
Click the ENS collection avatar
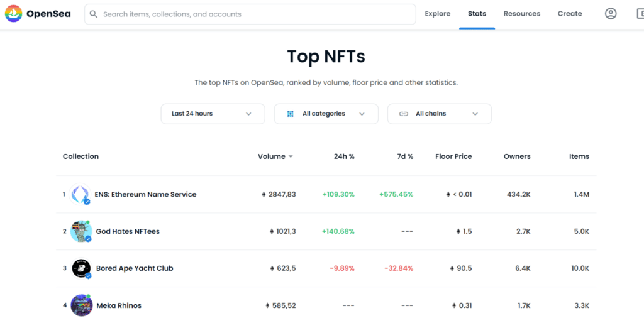click(x=80, y=194)
